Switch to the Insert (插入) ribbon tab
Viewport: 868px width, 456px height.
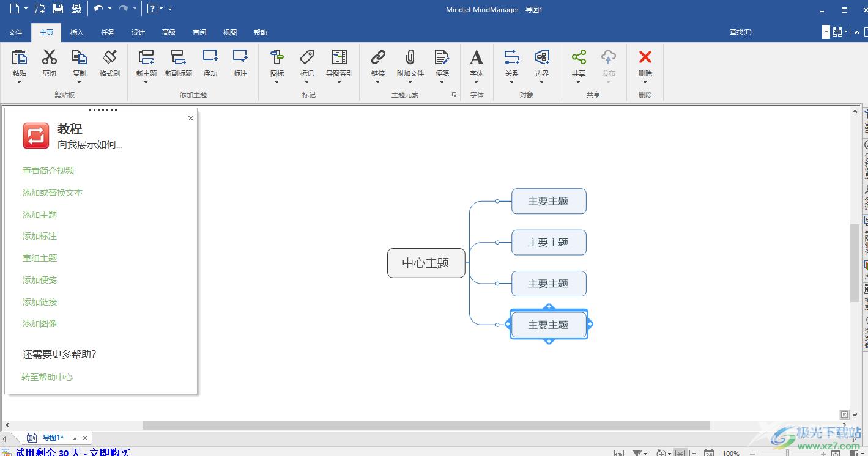tap(77, 32)
